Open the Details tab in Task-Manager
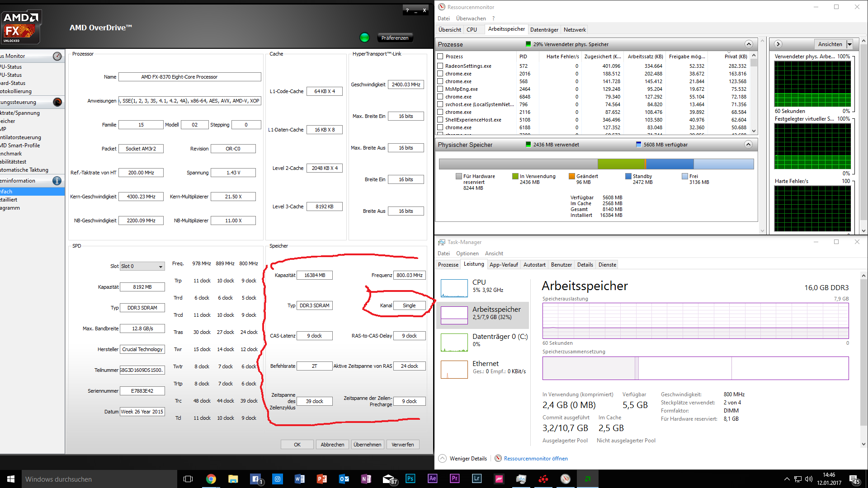868x488 pixels. 585,265
